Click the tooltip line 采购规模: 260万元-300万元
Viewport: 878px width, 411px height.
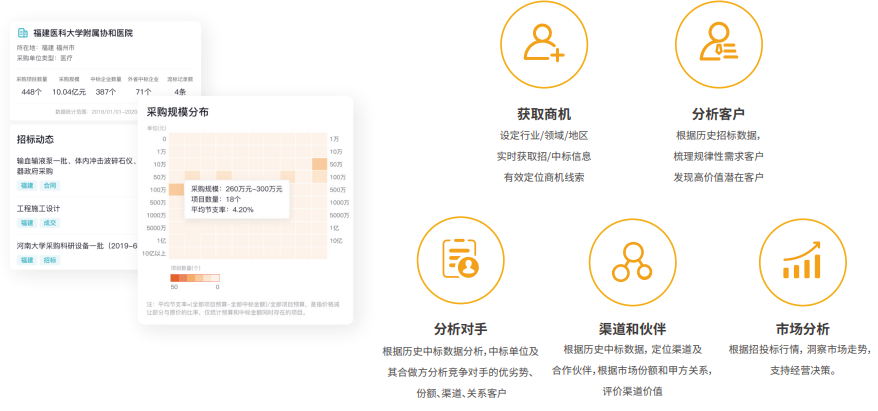coord(235,189)
